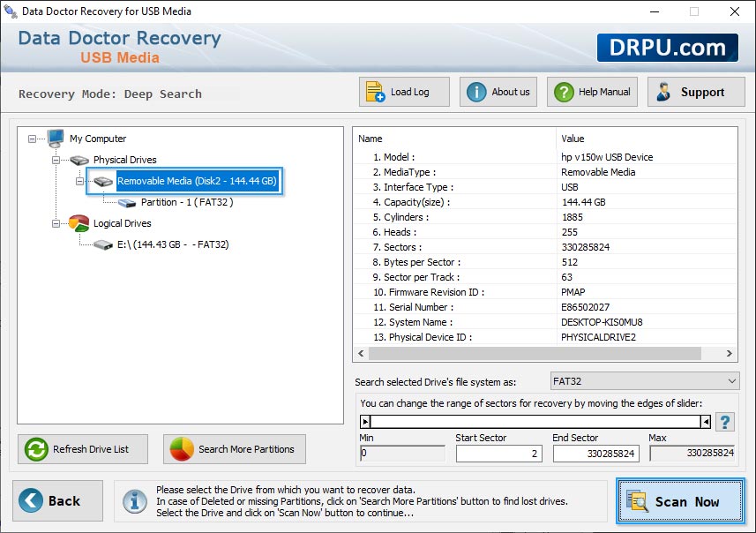Click the 'Bytes per Sector' value 512
The image size is (756, 533).
569,262
